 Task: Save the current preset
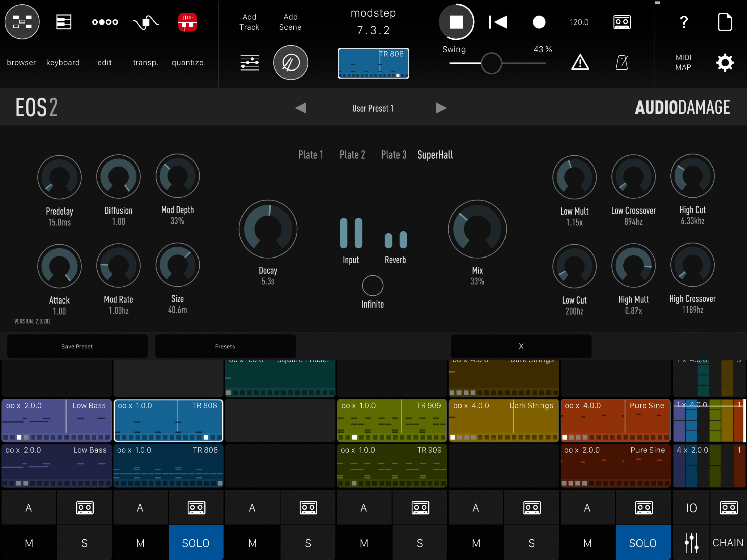click(x=77, y=346)
